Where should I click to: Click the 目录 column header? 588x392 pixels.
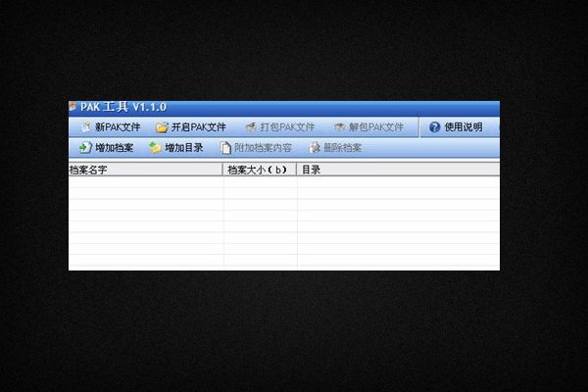click(x=398, y=170)
